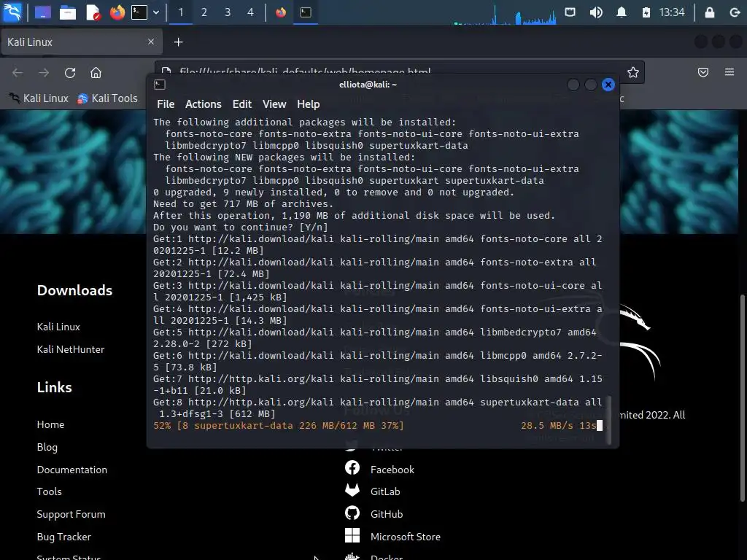
Task: Open the GitLab text link
Action: (385, 491)
